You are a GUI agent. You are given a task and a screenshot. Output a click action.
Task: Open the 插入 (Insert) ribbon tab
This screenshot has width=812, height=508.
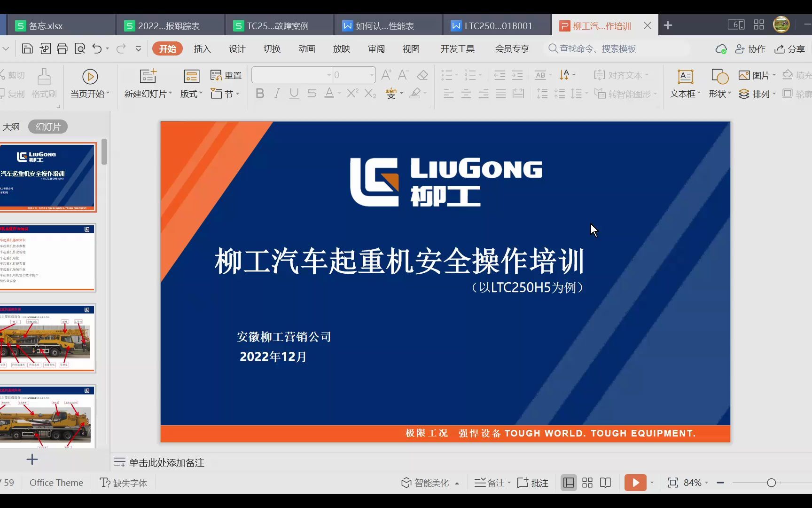pos(202,48)
